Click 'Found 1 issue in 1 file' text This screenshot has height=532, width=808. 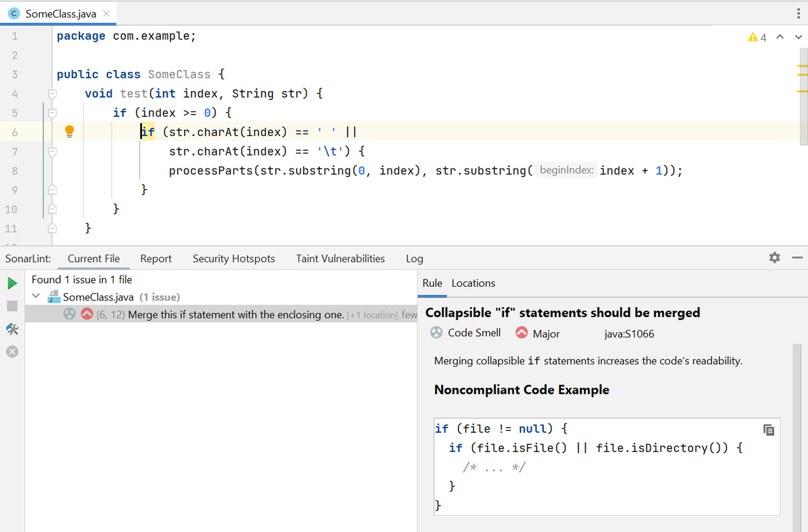click(x=81, y=279)
